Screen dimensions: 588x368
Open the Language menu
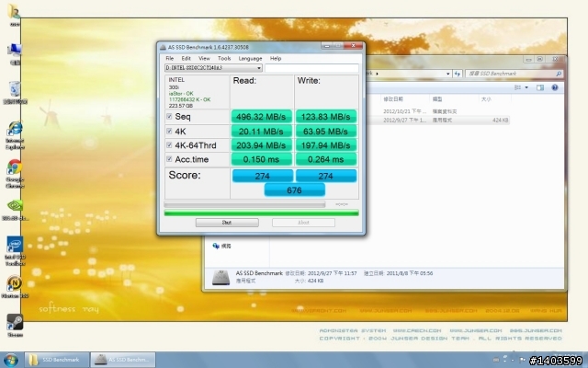pos(250,58)
